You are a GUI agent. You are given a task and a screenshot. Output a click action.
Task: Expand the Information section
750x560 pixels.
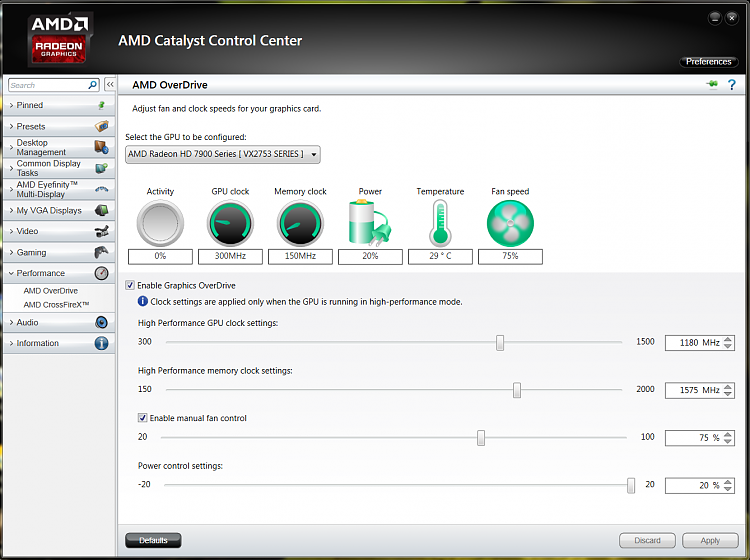click(59, 343)
